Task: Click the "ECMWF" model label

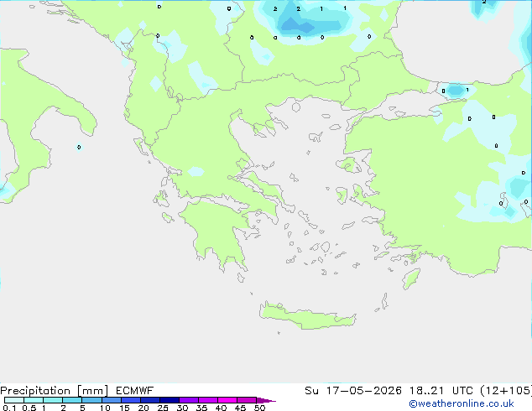Action: (135, 391)
